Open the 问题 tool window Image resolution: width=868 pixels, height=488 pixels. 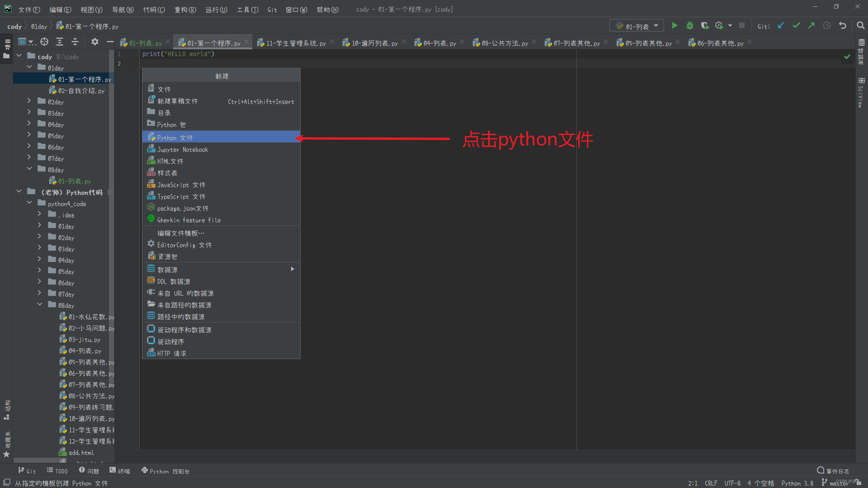click(89, 471)
